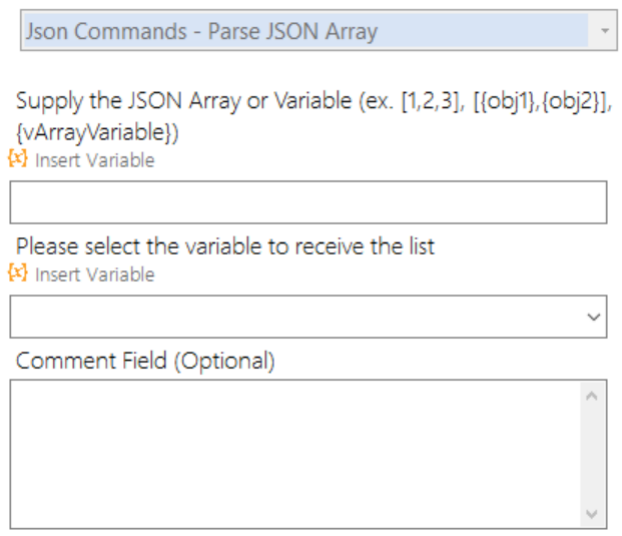Open the variable to receive the list combo box
Viewport: 622px width, 536px height.
300,316
